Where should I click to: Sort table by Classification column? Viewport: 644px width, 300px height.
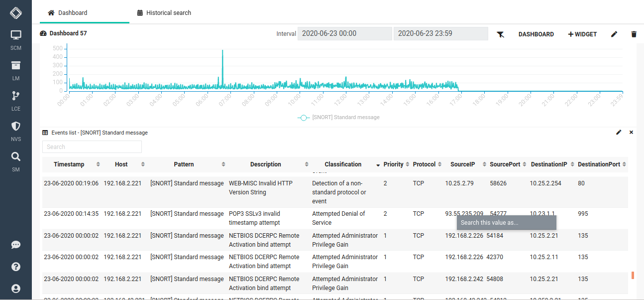378,165
